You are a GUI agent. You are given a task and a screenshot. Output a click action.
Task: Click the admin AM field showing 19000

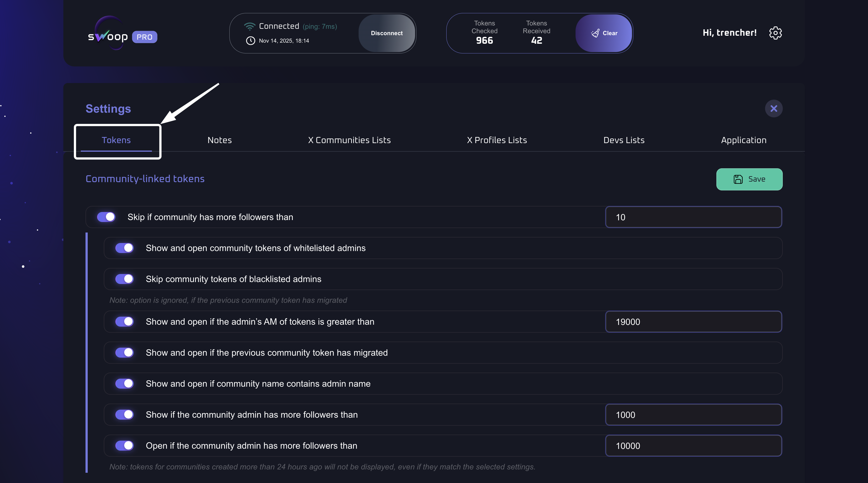click(x=693, y=322)
